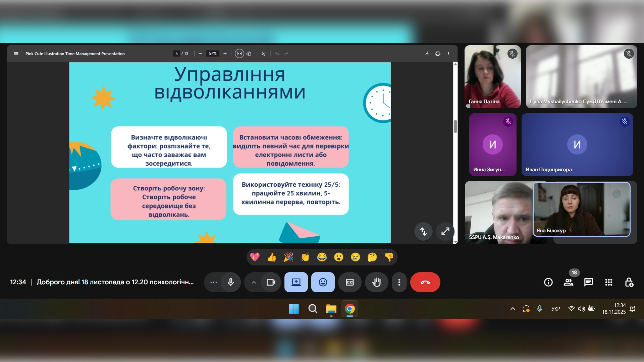Leave the call
The image size is (644, 362).
click(x=425, y=282)
